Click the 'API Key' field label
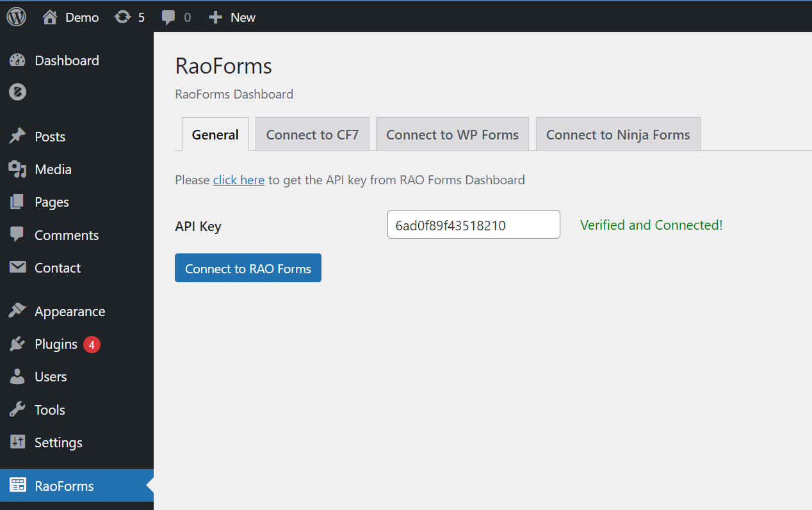 (198, 227)
